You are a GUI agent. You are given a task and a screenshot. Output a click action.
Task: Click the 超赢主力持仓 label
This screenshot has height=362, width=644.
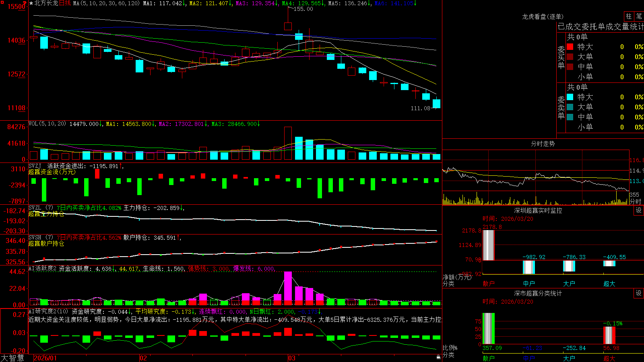[46, 214]
